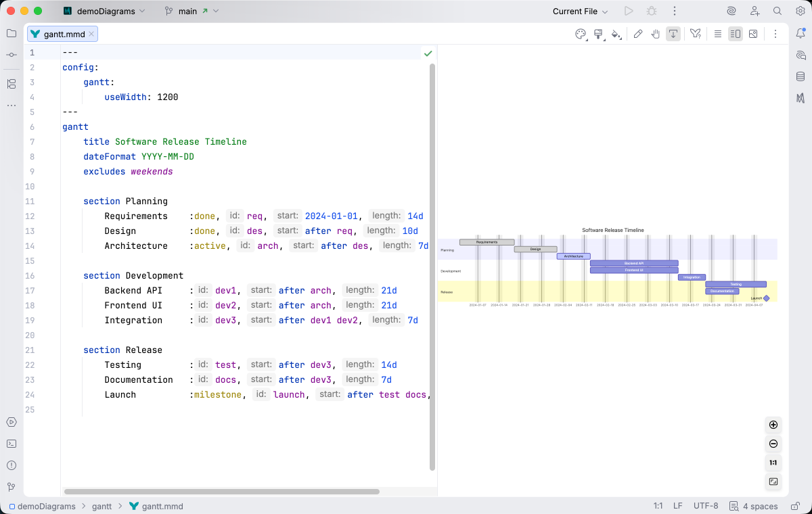This screenshot has width=812, height=514.
Task: Open the Services tool window icon
Action: (x=12, y=422)
